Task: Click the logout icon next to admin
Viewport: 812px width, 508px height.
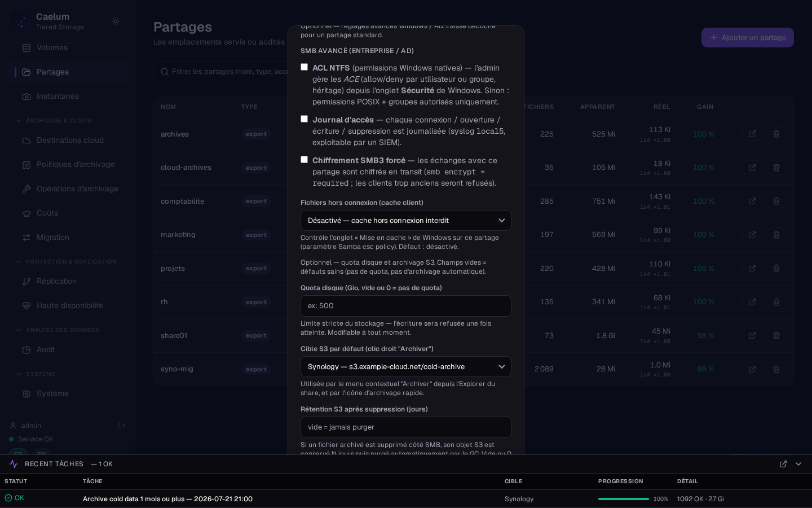Action: [121, 426]
